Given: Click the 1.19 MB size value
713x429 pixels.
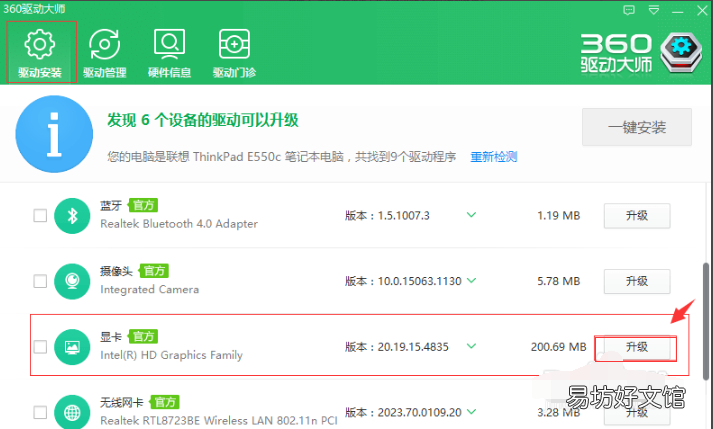Looking at the screenshot, I should (x=558, y=216).
